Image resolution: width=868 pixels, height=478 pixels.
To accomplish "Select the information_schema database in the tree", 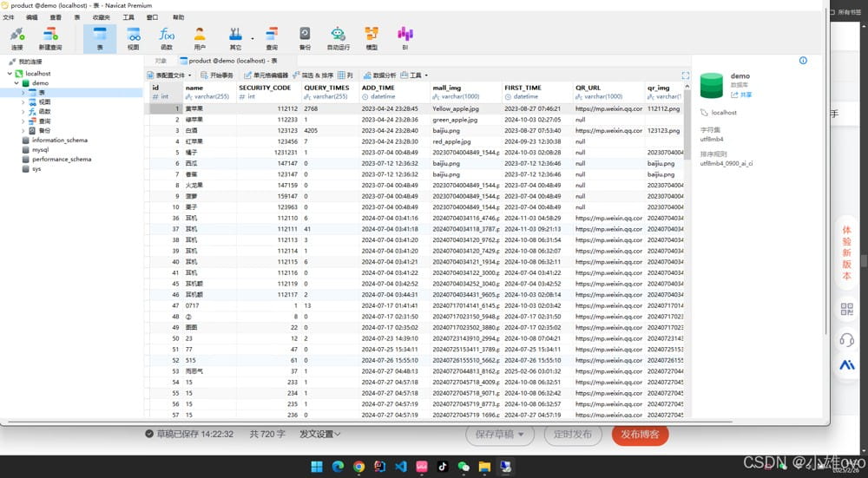I will pos(59,140).
